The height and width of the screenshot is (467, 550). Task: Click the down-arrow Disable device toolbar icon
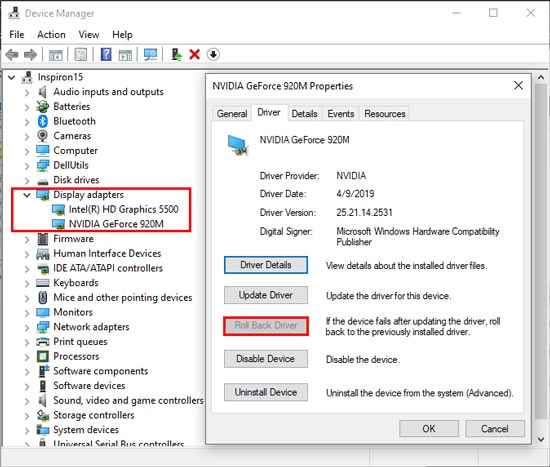(213, 55)
